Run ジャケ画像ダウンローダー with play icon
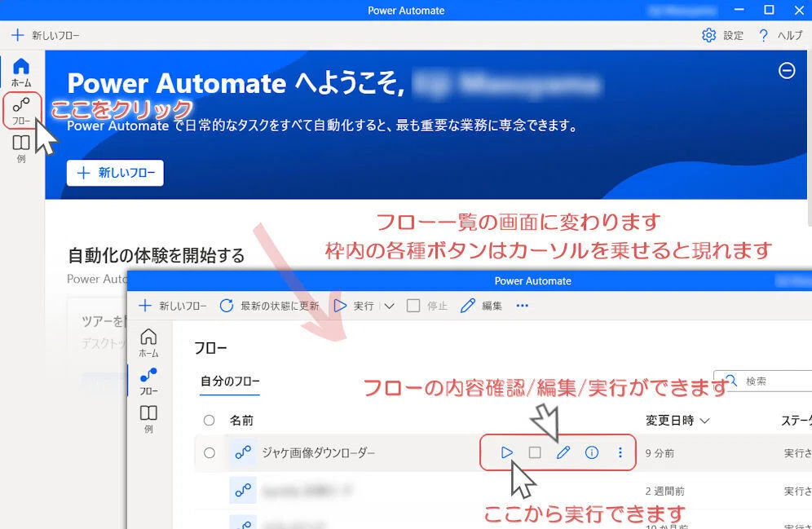This screenshot has width=812, height=529. pyautogui.click(x=506, y=452)
